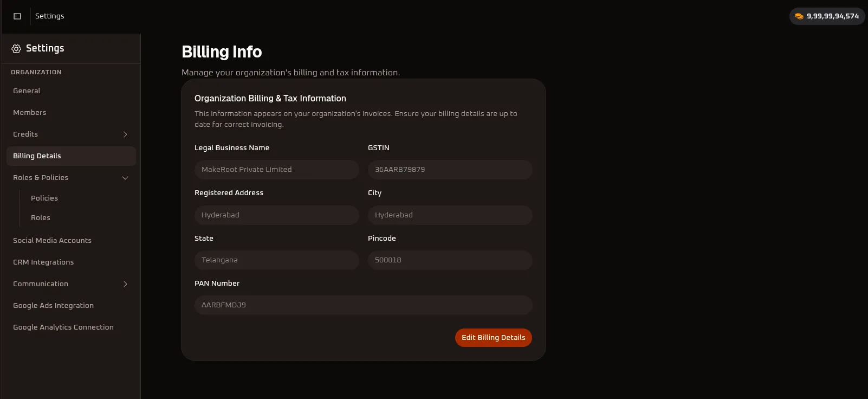Click the credits coin icon
The image size is (868, 399).
(799, 16)
